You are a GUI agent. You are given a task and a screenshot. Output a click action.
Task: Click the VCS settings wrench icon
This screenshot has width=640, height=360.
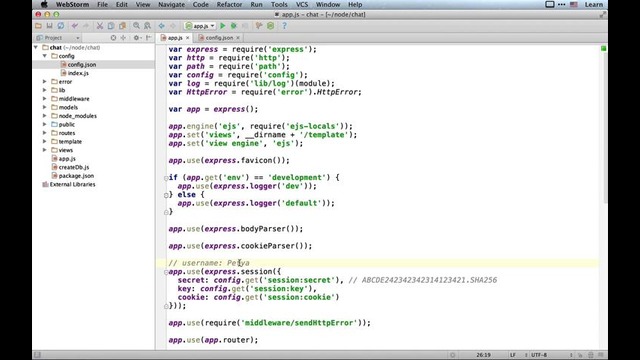click(259, 26)
